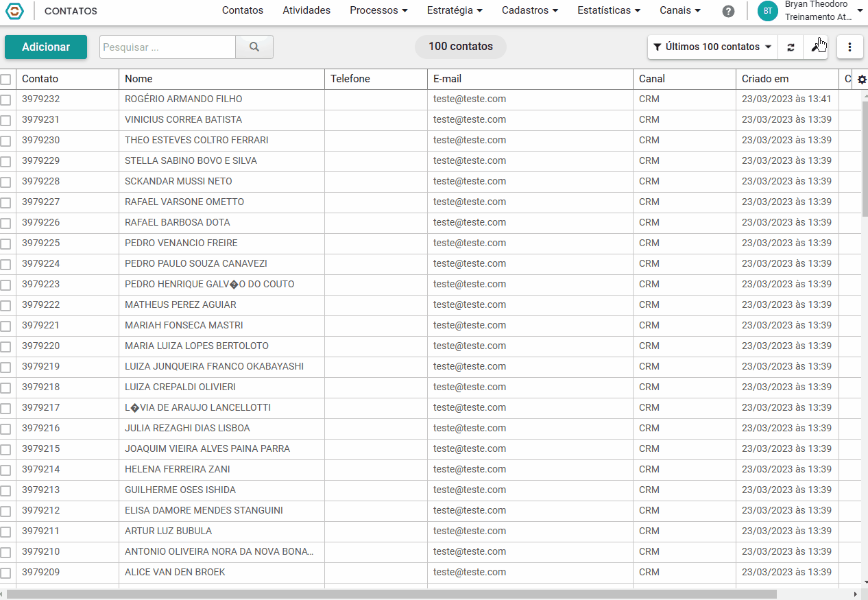Toggle the select-all header checkbox
868x600 pixels.
coord(5,80)
